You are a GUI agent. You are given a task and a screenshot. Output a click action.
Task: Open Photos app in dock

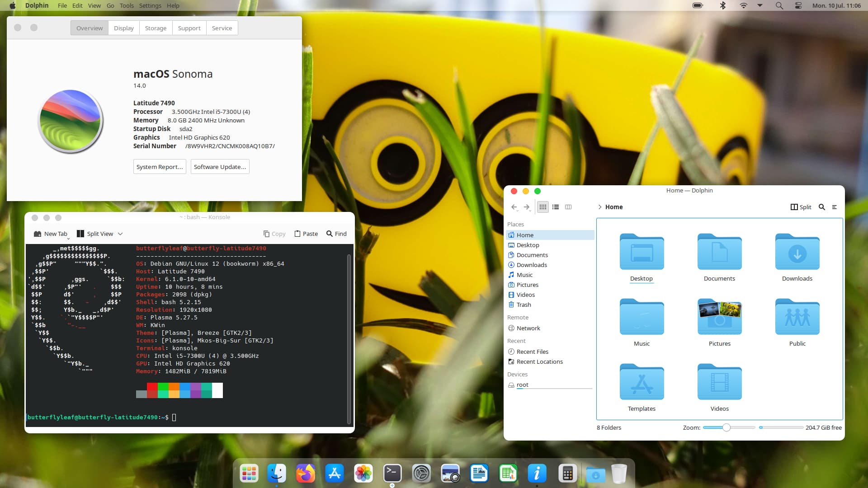tap(363, 474)
